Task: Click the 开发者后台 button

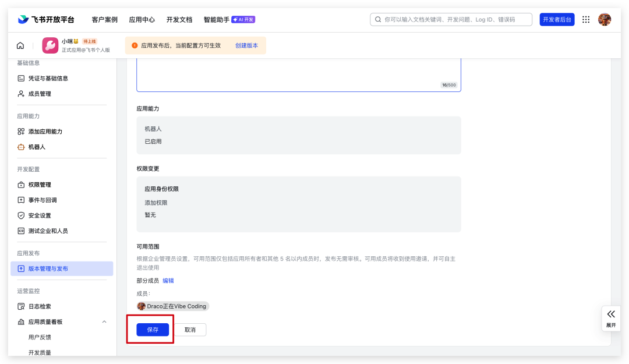Action: [557, 19]
